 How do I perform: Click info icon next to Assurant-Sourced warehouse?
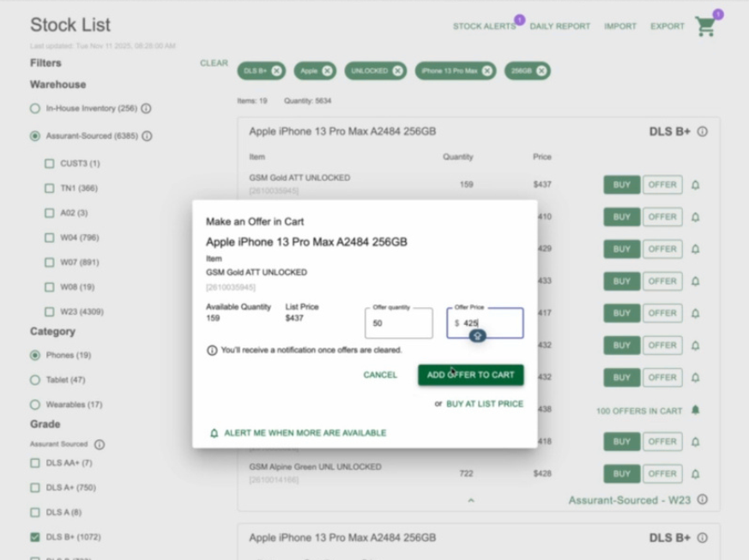point(147,136)
